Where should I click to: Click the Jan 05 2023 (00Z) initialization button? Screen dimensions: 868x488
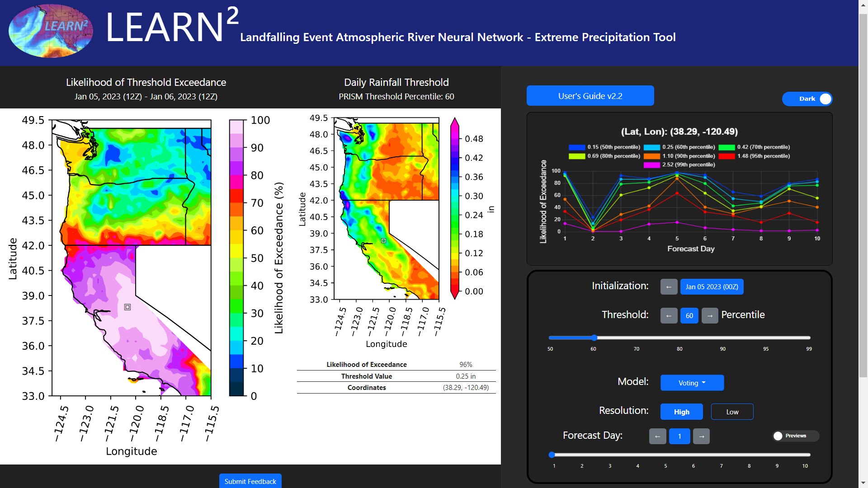click(x=712, y=287)
